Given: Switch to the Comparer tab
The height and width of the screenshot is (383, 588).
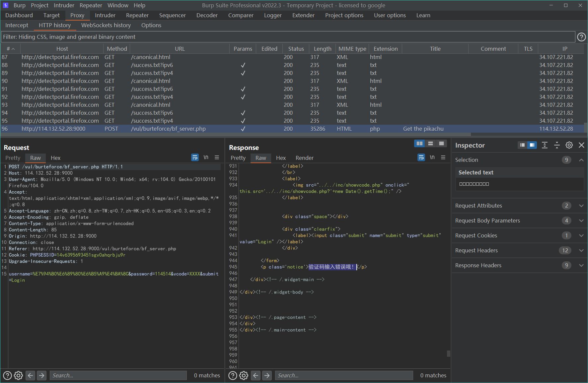Looking at the screenshot, I should tap(241, 15).
